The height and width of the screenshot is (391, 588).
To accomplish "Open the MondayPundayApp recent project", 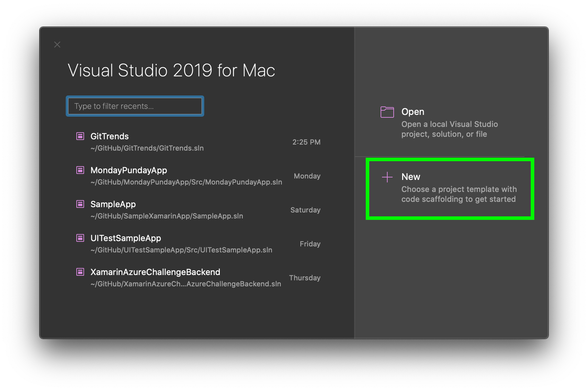I will click(x=198, y=176).
